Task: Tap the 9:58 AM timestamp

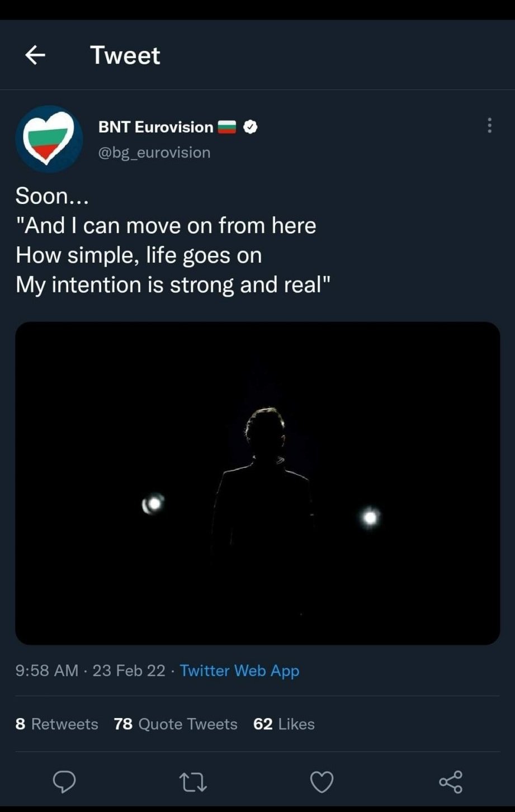Action: coord(47,670)
